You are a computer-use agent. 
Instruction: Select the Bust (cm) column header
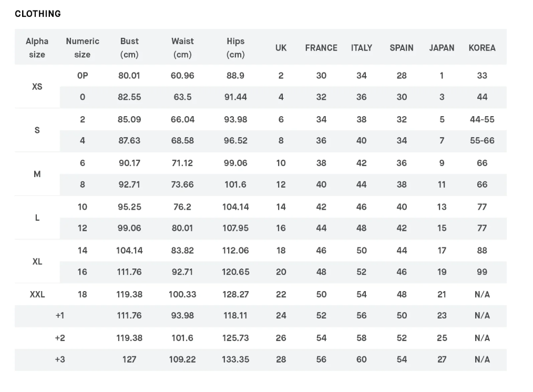pos(129,48)
